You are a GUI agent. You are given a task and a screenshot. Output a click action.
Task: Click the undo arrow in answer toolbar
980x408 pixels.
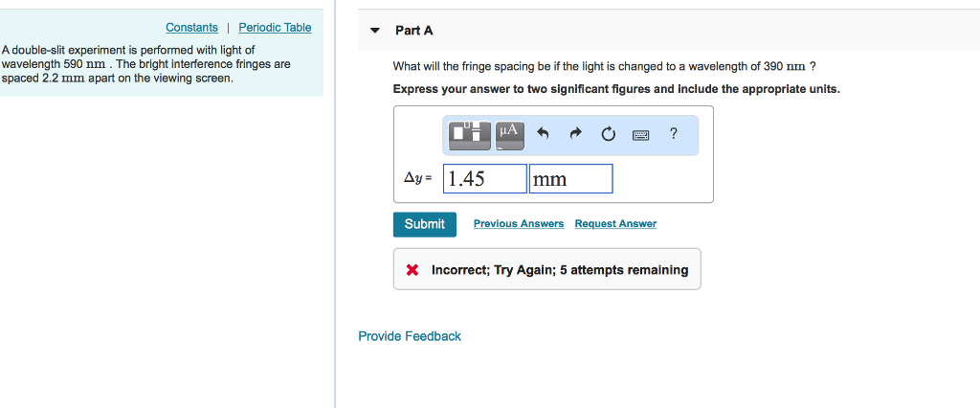tap(543, 135)
